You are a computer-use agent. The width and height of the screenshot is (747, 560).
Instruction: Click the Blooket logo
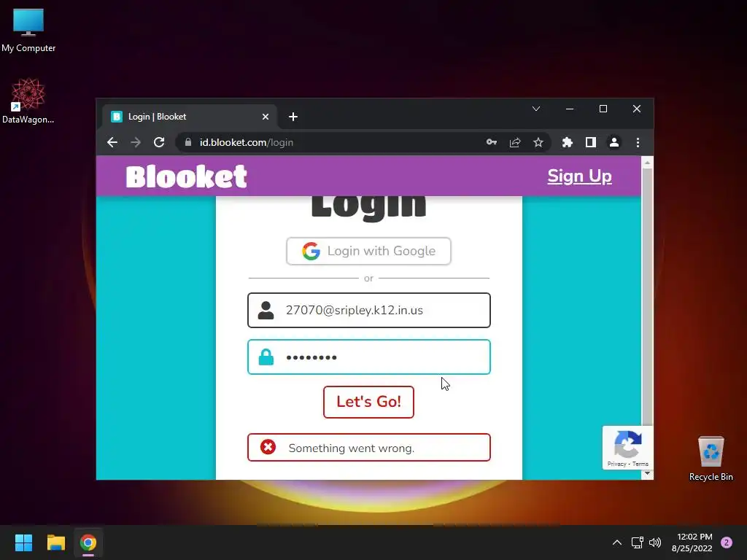point(186,176)
